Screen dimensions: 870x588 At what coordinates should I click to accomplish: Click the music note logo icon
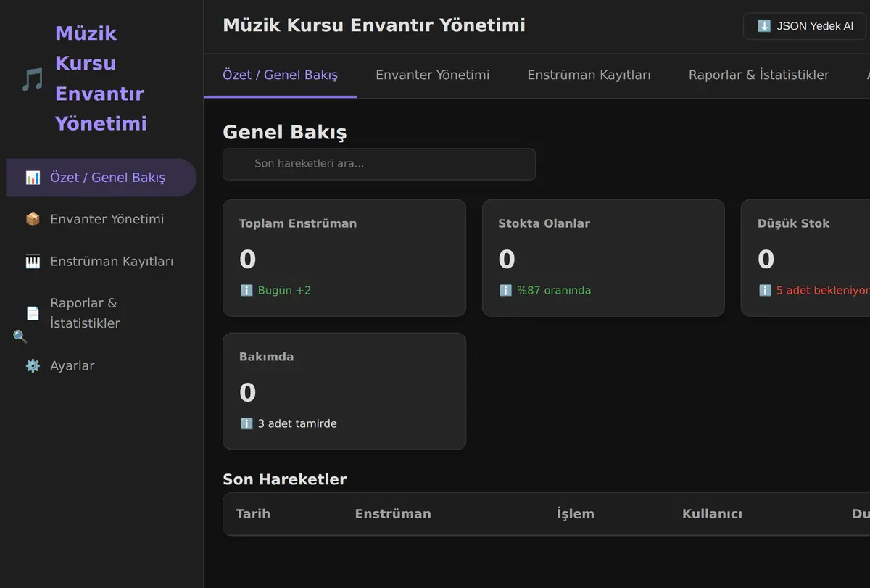pyautogui.click(x=33, y=79)
